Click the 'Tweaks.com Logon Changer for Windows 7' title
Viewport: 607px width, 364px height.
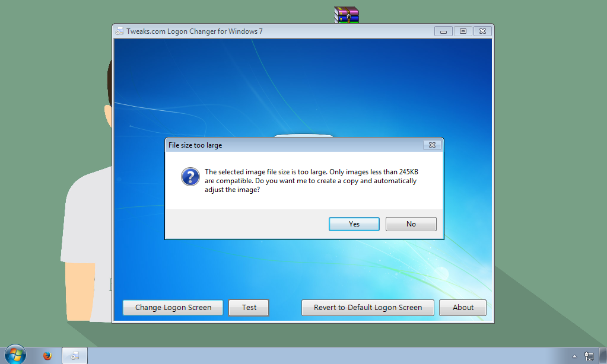(x=195, y=31)
